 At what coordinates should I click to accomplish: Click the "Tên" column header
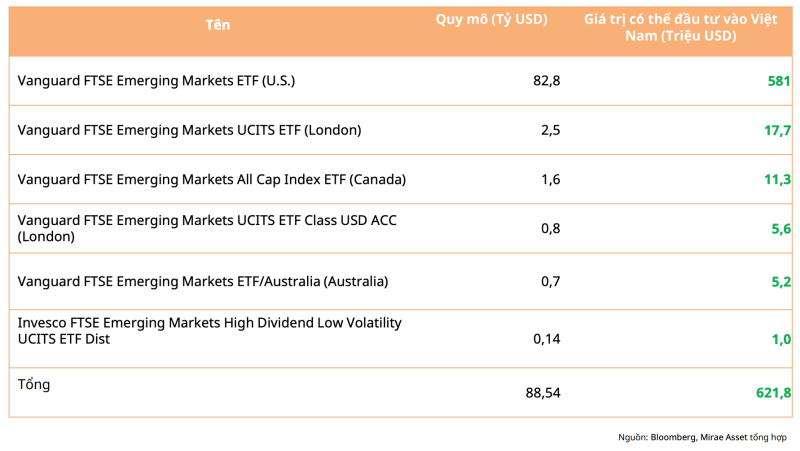click(x=217, y=25)
